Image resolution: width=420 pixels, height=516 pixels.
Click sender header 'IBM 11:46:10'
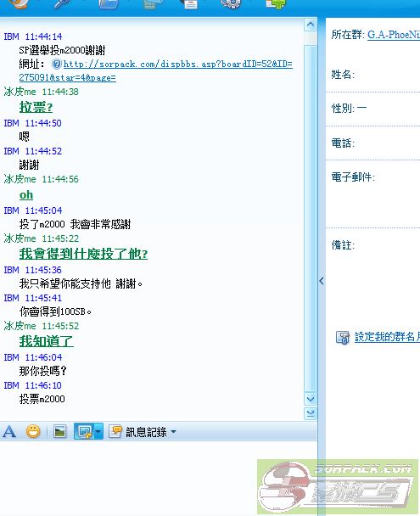[x=33, y=385]
